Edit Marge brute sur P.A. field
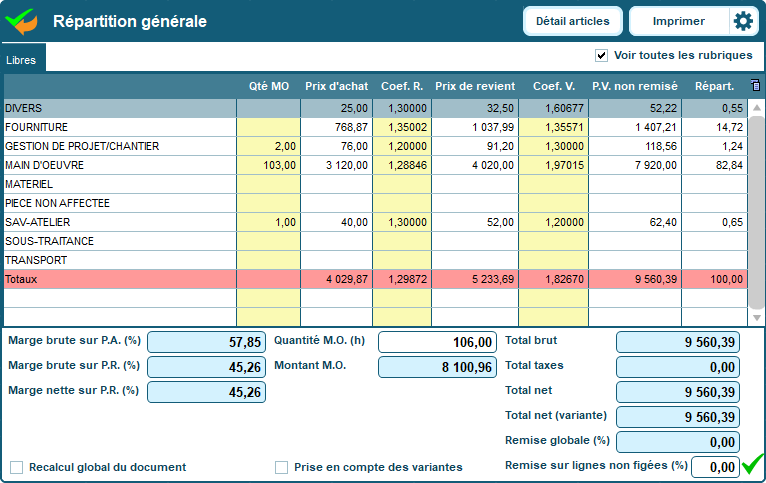The height and width of the screenshot is (483, 766). pyautogui.click(x=207, y=342)
